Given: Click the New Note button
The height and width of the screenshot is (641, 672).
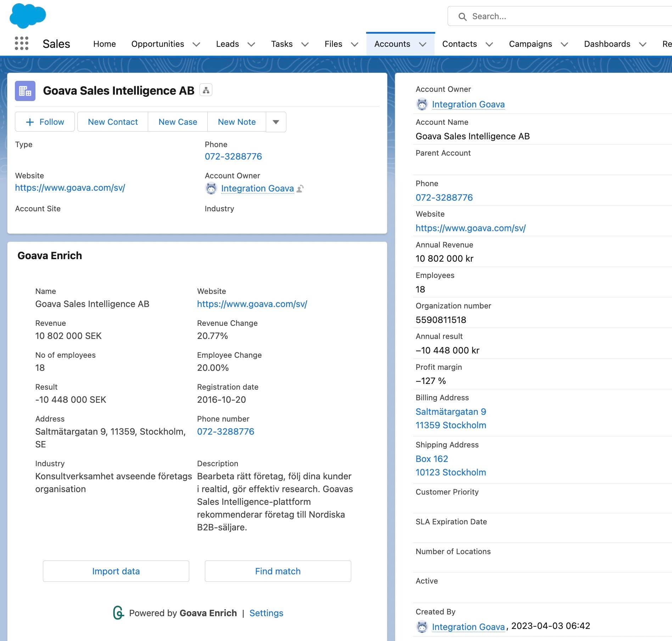Looking at the screenshot, I should tap(237, 122).
